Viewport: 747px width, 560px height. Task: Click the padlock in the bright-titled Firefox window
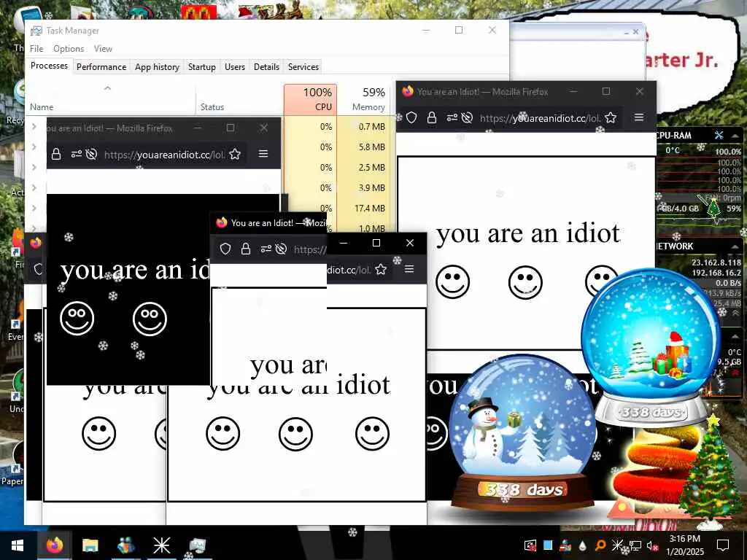coord(245,249)
